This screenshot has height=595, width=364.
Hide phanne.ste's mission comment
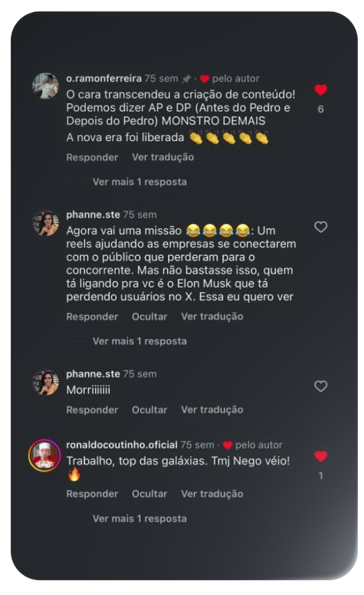tap(149, 317)
